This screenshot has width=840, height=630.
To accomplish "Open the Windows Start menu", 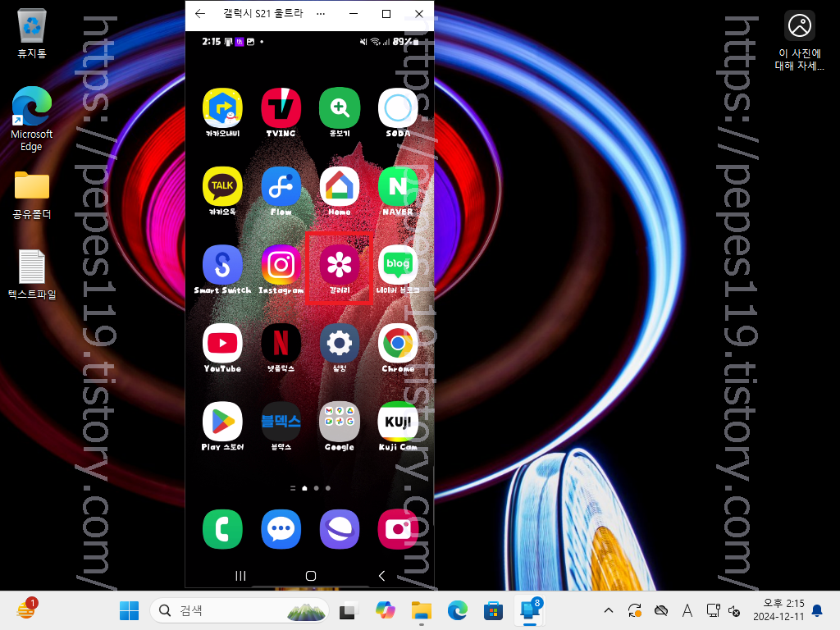I will coord(129,610).
